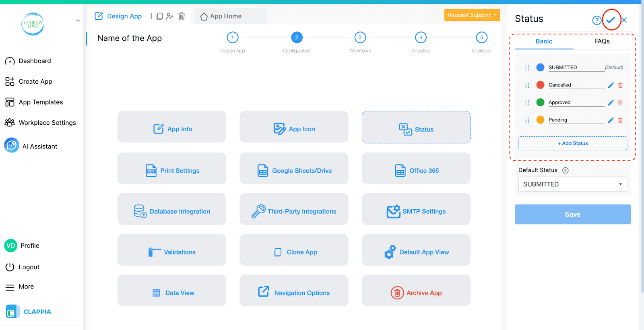This screenshot has height=330, width=644.
Task: Confirm with the checkmark icon in Status panel
Action: [611, 20]
